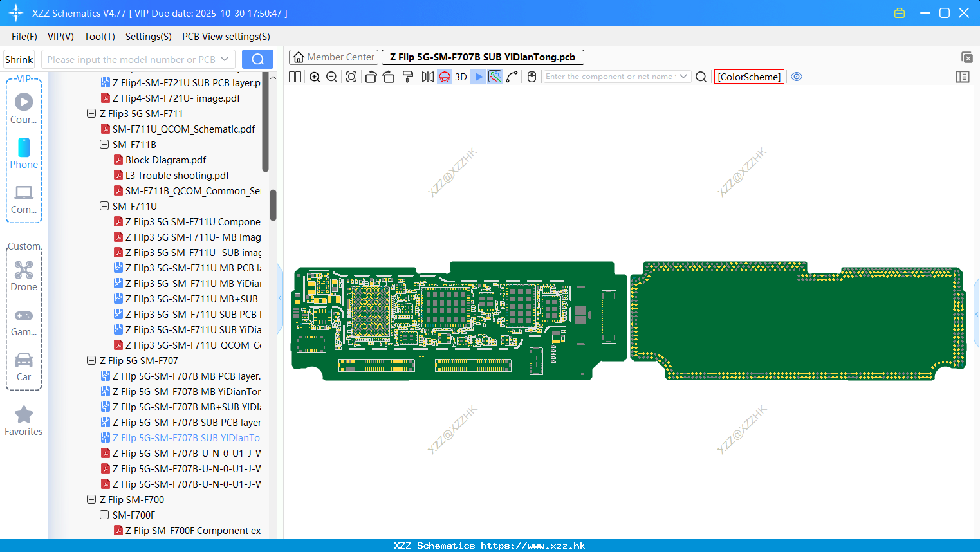Select the mirror flip tool
This screenshot has height=552, width=980.
point(427,77)
